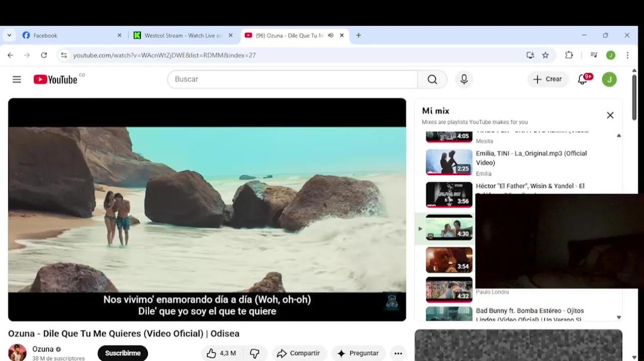Open the notifications bell
Viewport: 644px width, 361px height.
pos(582,79)
